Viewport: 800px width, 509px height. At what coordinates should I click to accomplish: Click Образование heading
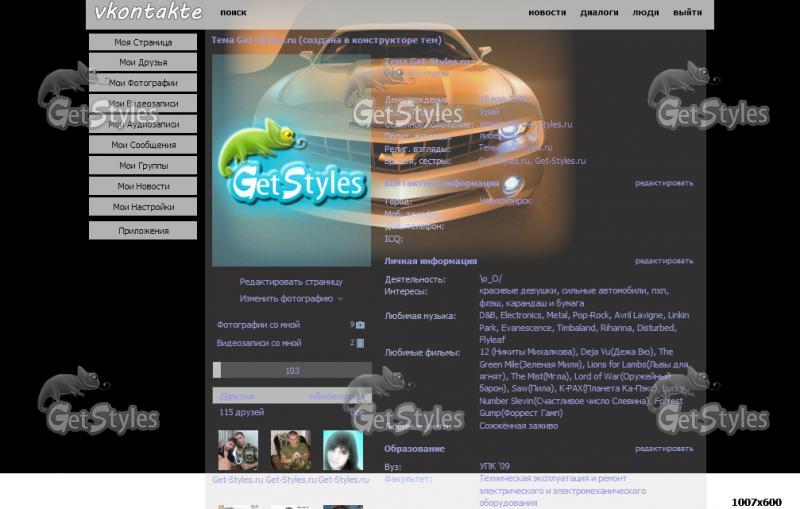tap(414, 449)
